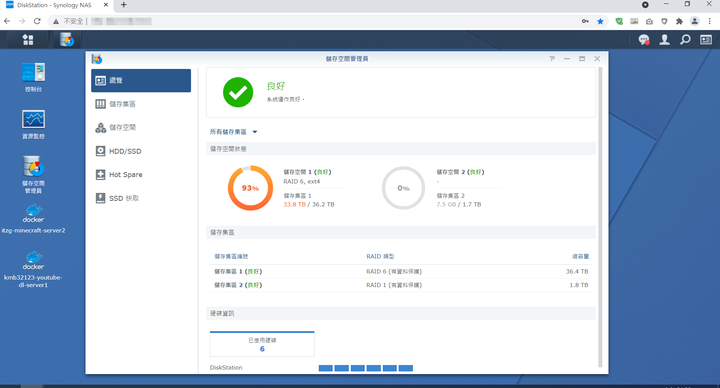Open Hot Spare sidebar section
This screenshot has height=388, width=720.
(x=141, y=174)
